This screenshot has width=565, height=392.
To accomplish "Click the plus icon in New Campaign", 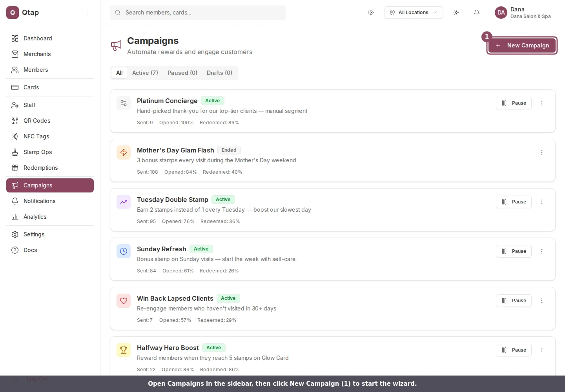I will pos(498,45).
